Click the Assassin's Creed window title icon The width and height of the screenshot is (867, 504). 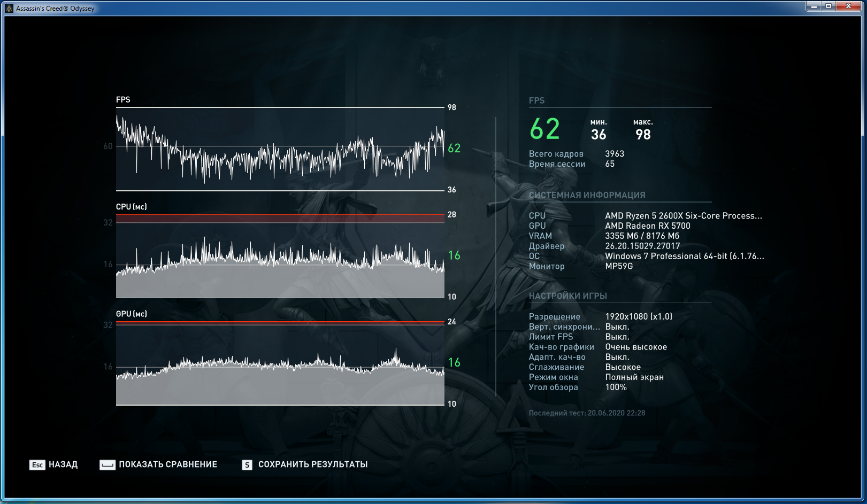point(9,9)
